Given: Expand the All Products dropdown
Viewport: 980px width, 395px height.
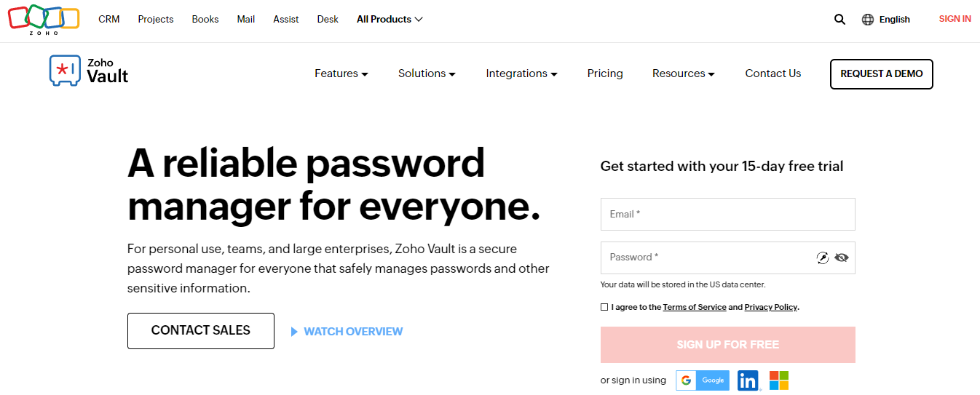Looking at the screenshot, I should [390, 20].
